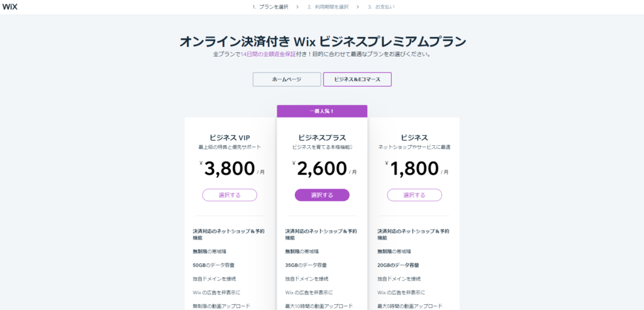Click the ビジネスプラス plan heading
644x310 pixels.
[322, 138]
